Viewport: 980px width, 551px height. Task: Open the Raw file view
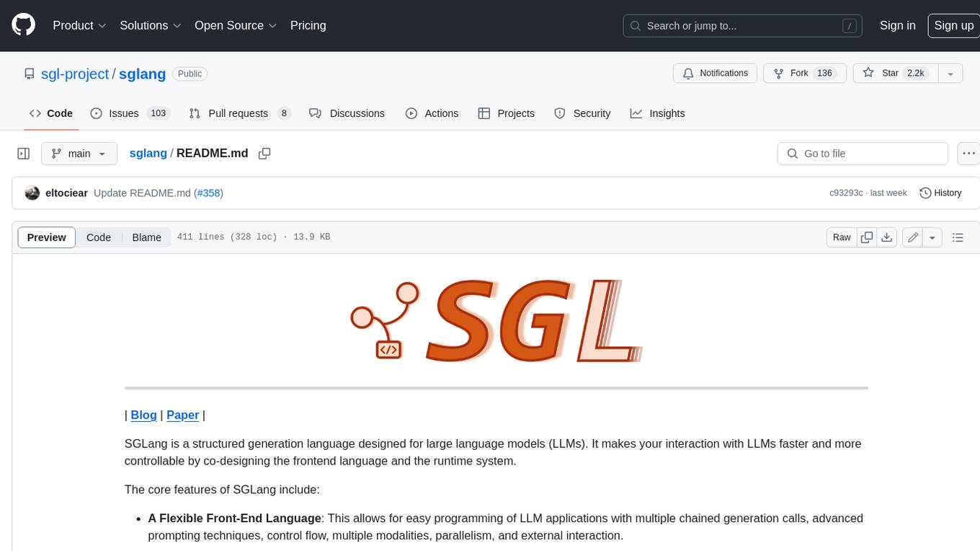842,237
